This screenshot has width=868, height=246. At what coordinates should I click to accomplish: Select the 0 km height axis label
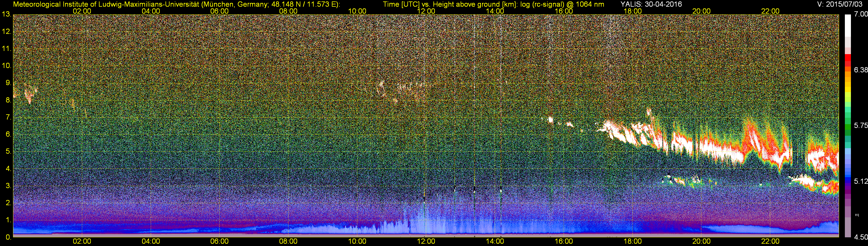pyautogui.click(x=8, y=237)
